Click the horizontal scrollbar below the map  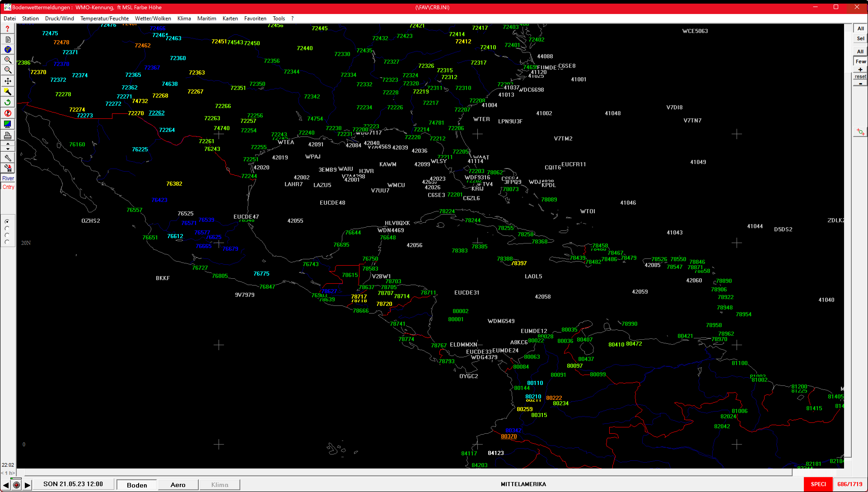pos(405,472)
